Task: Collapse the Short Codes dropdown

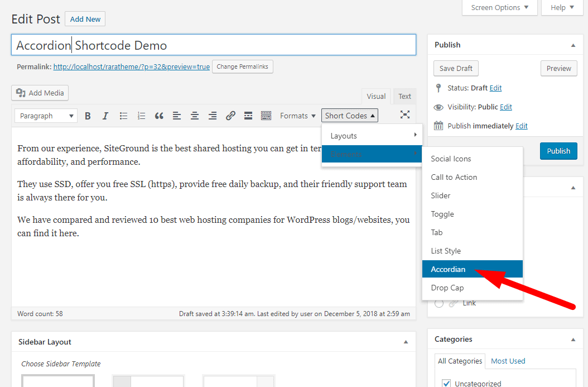Action: point(349,116)
